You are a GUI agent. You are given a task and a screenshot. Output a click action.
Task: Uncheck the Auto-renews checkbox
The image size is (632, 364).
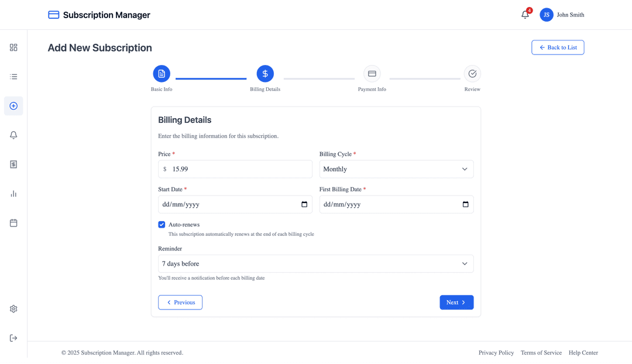coord(162,225)
